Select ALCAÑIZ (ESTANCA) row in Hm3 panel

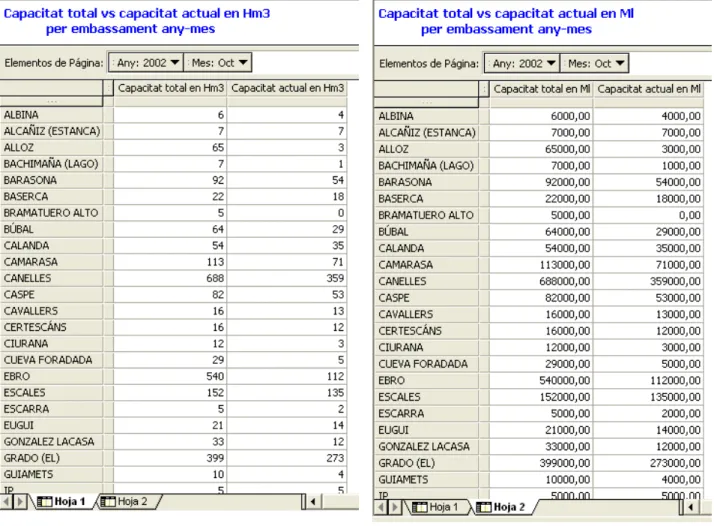point(51,131)
